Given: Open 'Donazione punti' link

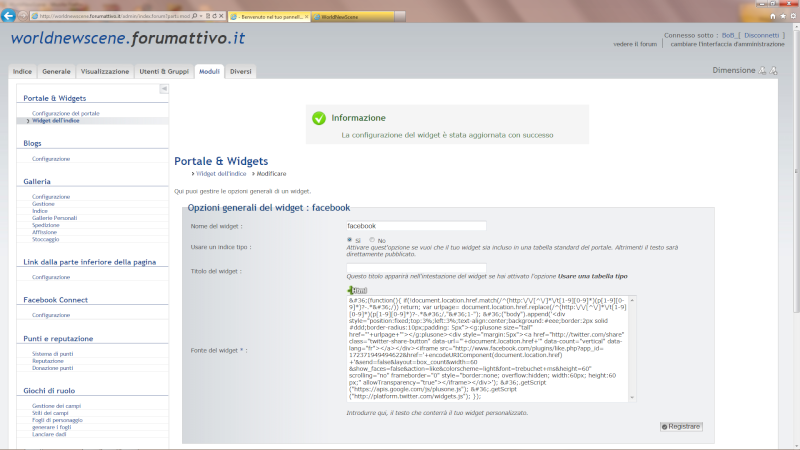Looking at the screenshot, I should [52, 368].
